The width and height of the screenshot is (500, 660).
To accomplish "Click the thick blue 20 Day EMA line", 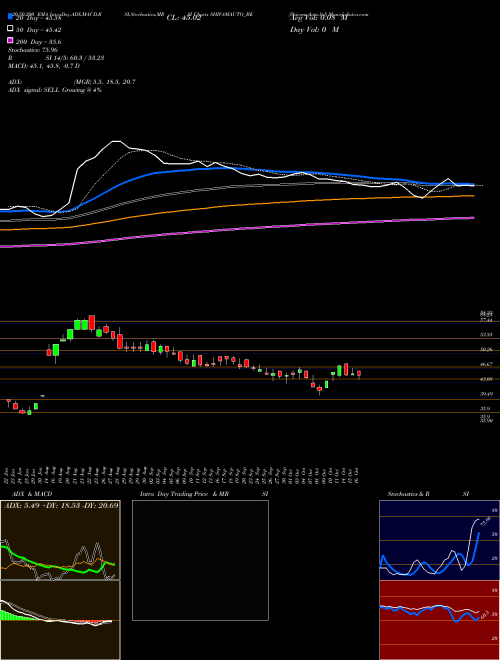I will (x=236, y=168).
